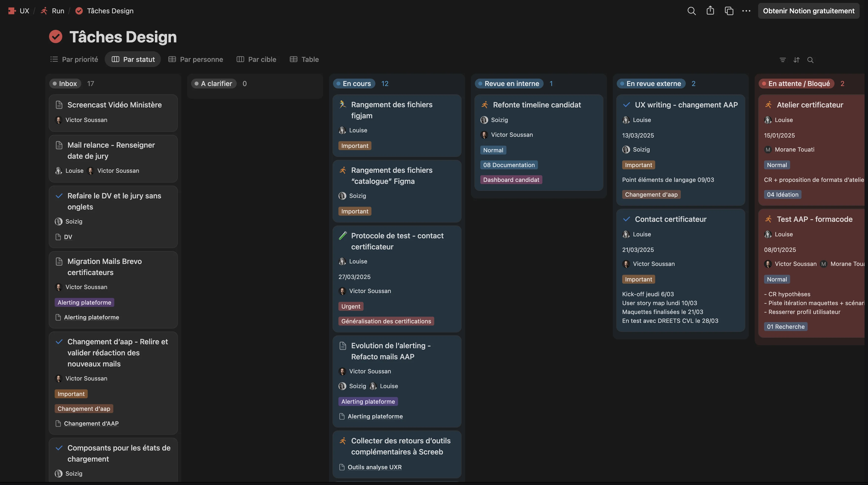Check off "Refaire le DV et le jury sans onglets"
This screenshot has height=485, width=868.
[59, 195]
